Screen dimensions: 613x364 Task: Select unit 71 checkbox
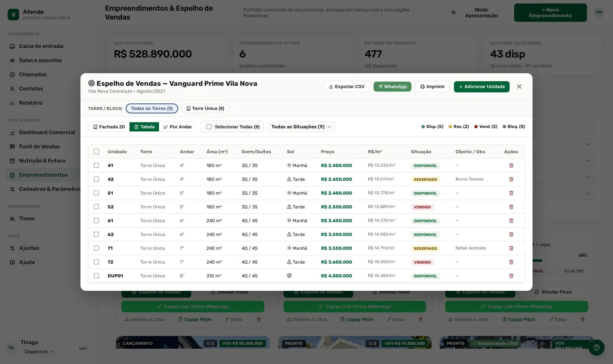(96, 248)
